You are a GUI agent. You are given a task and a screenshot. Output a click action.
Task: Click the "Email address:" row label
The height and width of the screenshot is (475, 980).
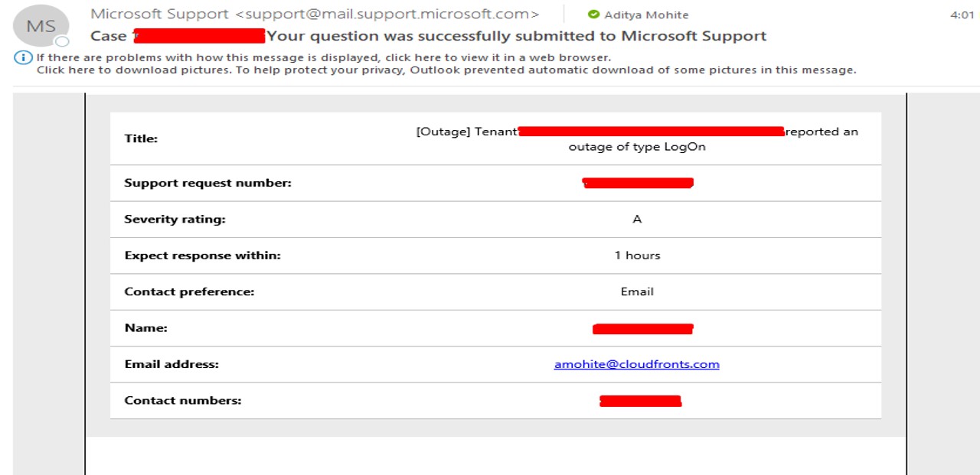point(171,364)
